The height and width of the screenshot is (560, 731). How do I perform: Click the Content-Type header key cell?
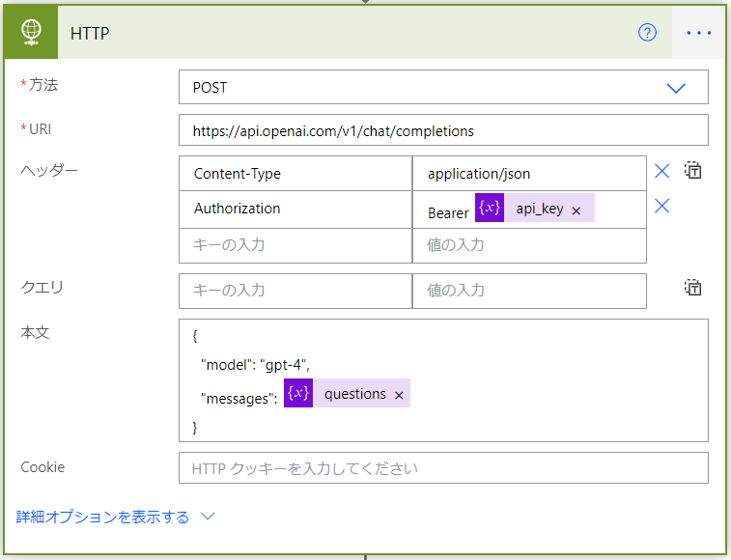(295, 174)
